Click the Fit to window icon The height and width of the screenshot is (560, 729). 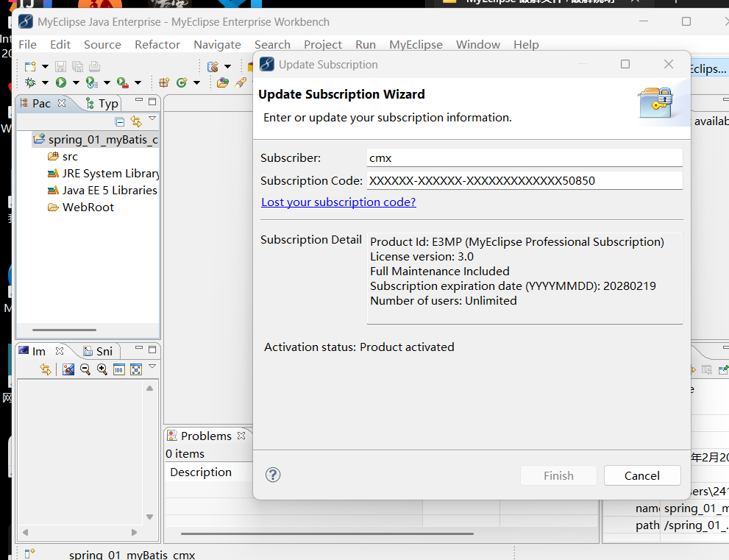coord(136,369)
